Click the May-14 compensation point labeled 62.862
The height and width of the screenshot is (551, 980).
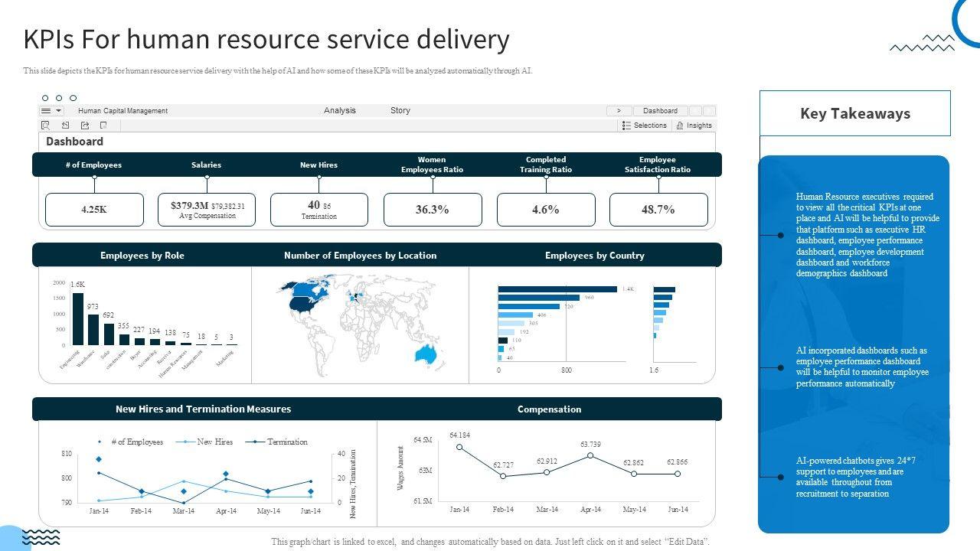[x=634, y=474]
